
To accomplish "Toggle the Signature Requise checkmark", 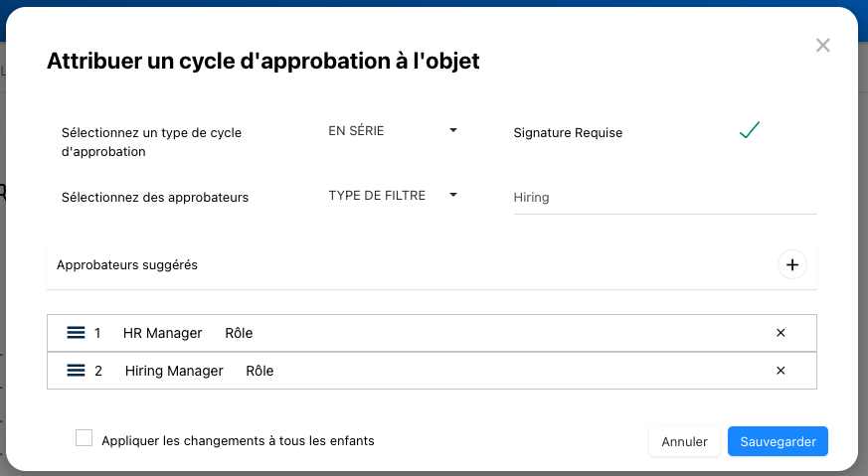I will point(750,131).
